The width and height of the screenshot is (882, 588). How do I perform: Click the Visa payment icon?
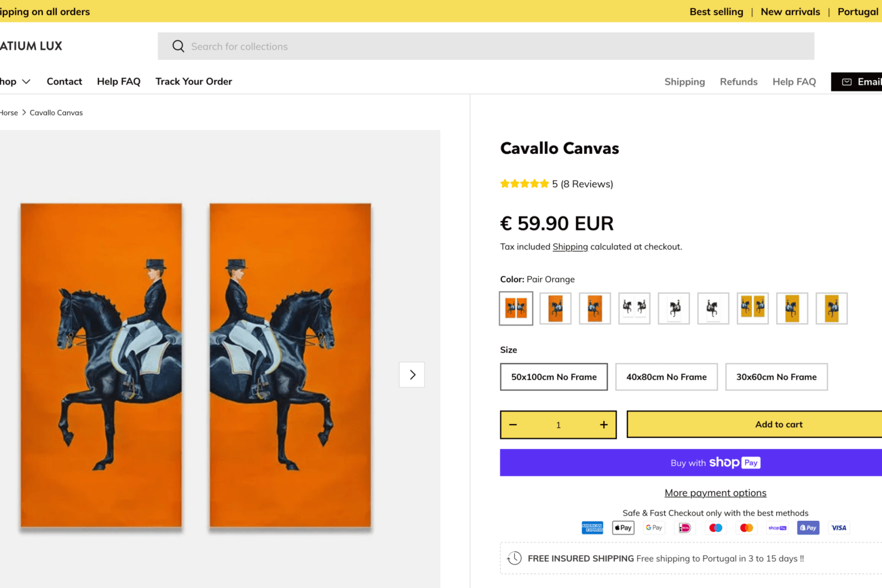839,528
